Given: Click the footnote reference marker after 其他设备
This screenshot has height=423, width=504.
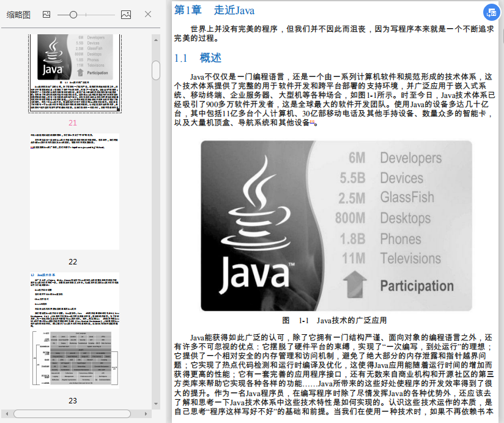Looking at the screenshot, I should [312, 122].
